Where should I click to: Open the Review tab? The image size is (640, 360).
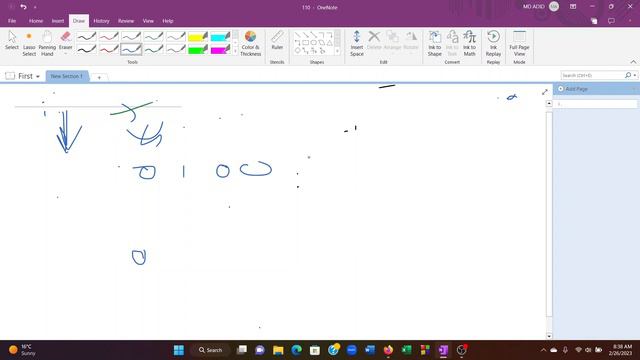(126, 21)
